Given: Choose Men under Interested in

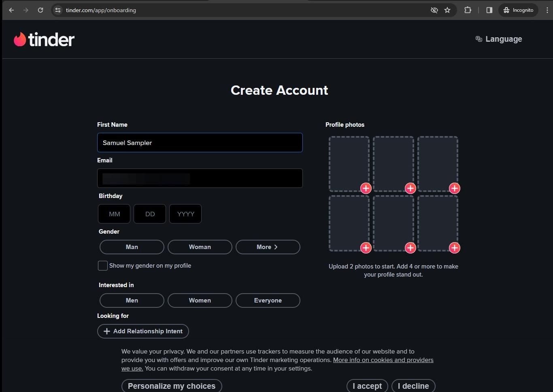Looking at the screenshot, I should point(132,300).
